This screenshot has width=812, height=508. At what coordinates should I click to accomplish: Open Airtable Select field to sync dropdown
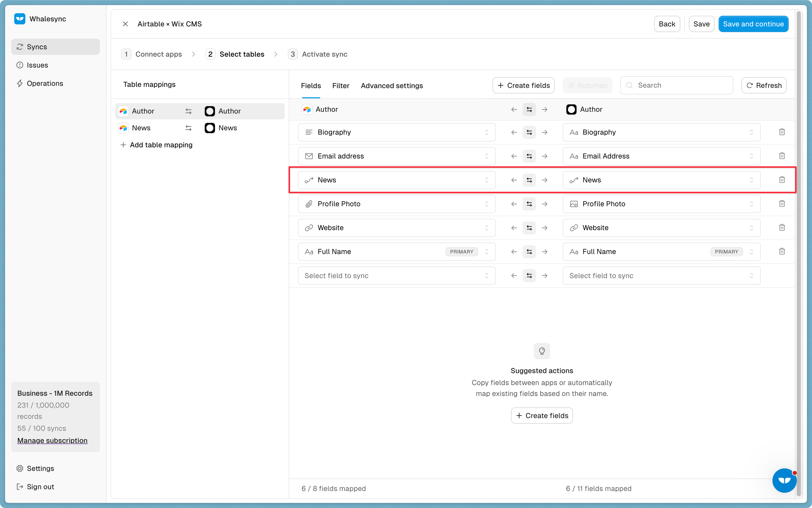point(397,276)
